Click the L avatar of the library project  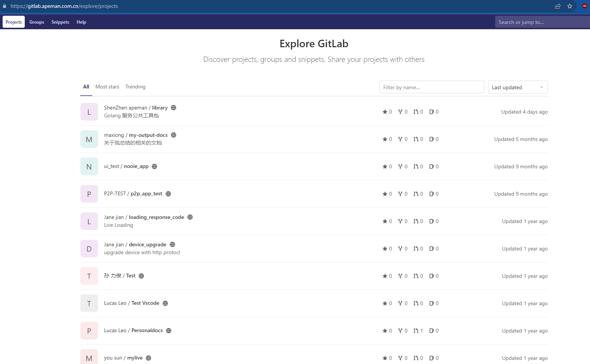point(89,112)
